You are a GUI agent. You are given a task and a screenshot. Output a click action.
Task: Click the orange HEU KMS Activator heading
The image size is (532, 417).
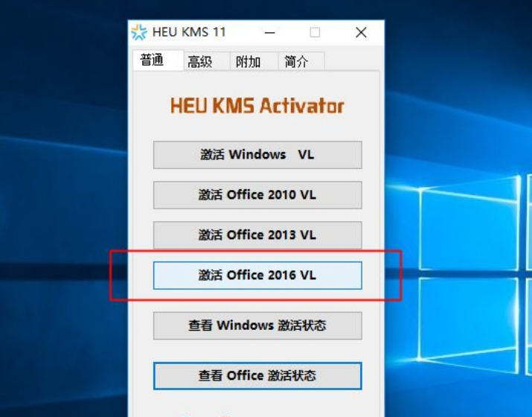click(257, 105)
